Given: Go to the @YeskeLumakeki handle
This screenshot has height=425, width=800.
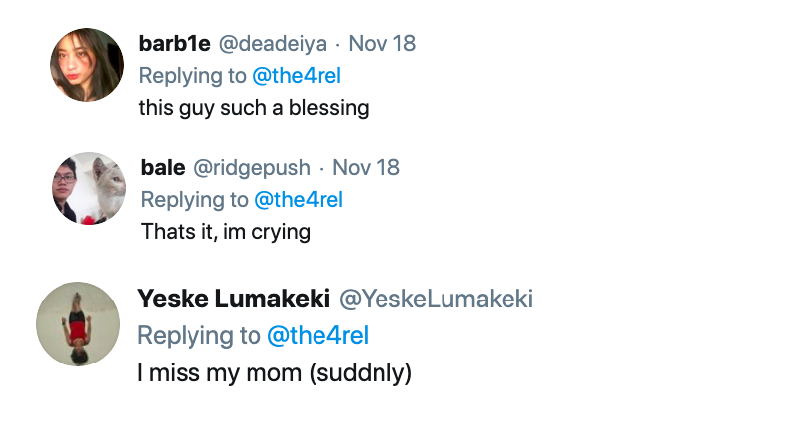Looking at the screenshot, I should coord(435,299).
